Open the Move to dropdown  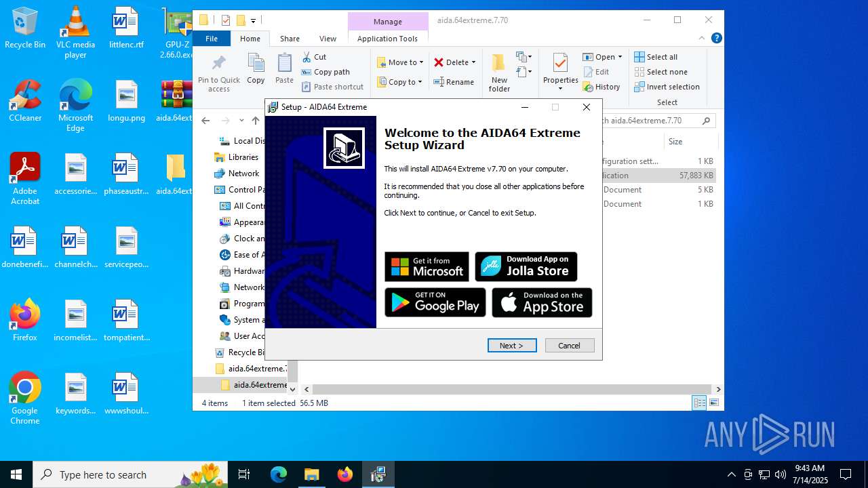coord(400,62)
